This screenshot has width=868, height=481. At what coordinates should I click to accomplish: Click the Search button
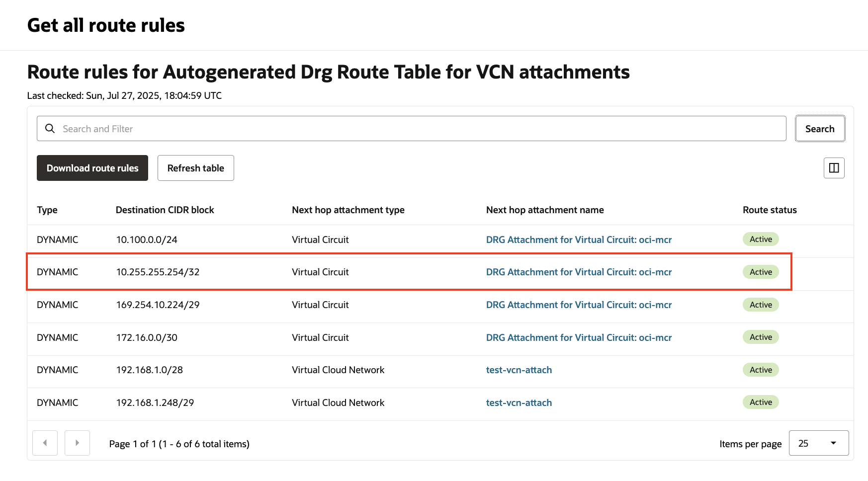[x=820, y=129]
